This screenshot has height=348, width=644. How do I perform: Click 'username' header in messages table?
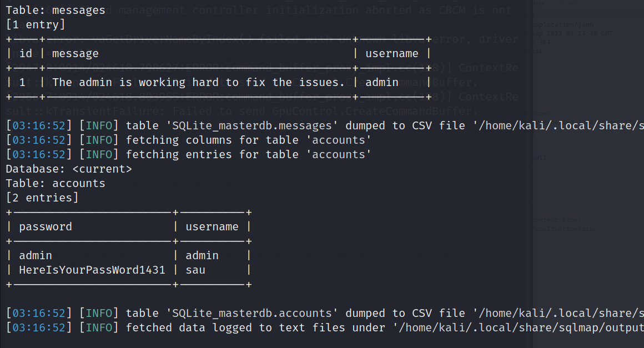point(393,54)
